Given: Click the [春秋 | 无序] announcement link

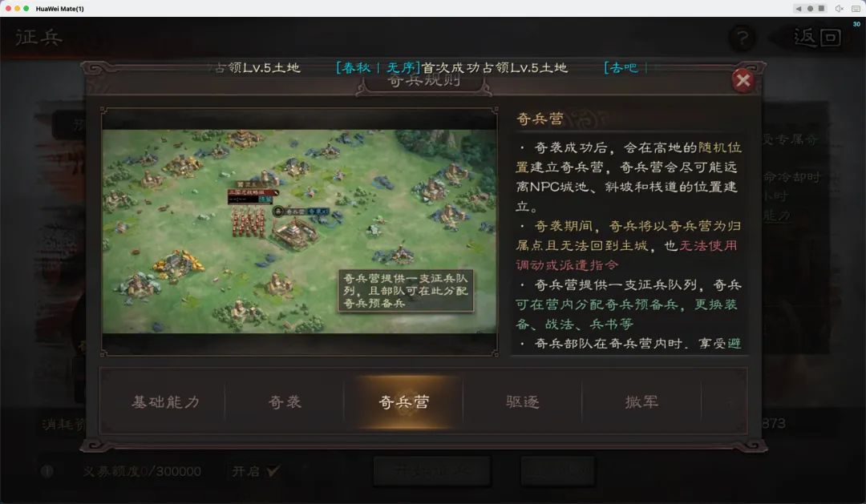Looking at the screenshot, I should [x=378, y=68].
